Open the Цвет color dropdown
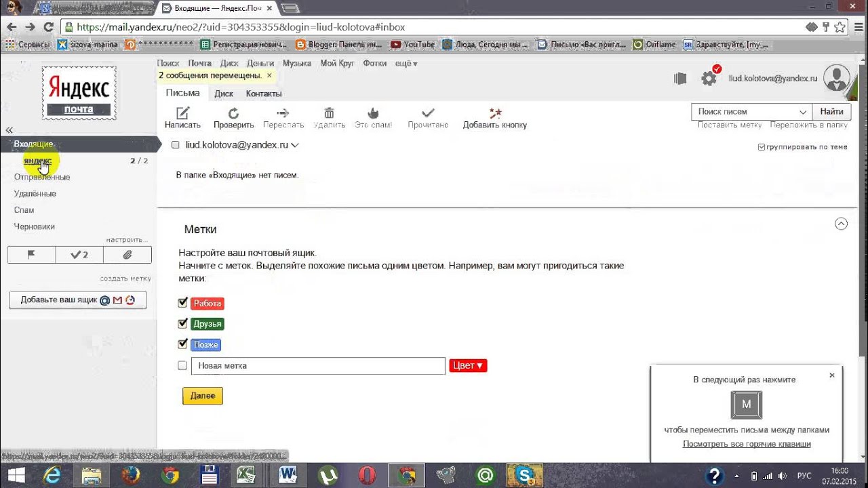 click(468, 365)
